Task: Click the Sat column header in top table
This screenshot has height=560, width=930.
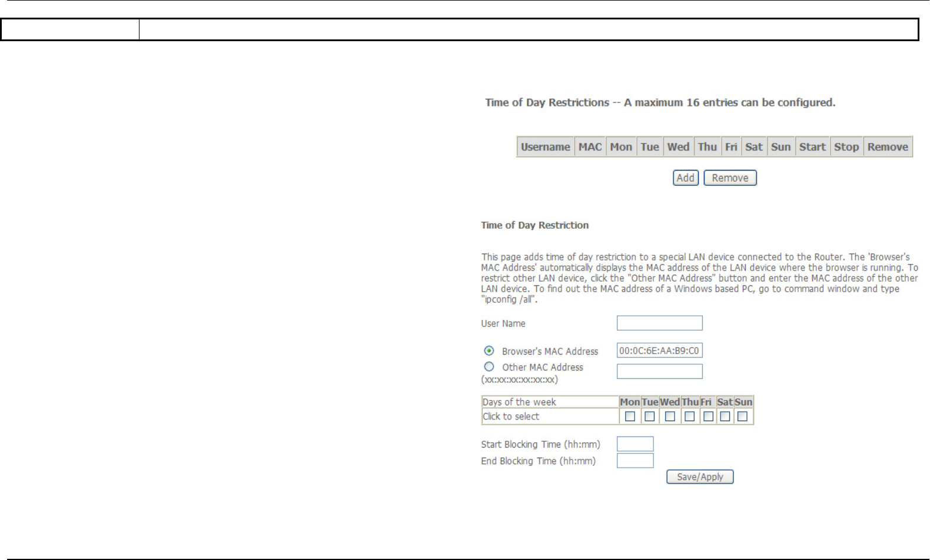Action: click(x=753, y=146)
